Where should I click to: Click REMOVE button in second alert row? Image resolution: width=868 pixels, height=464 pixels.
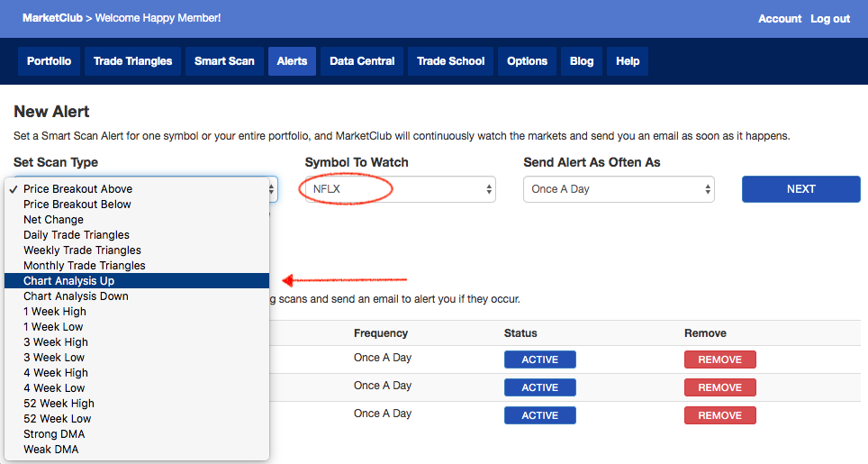pyautogui.click(x=719, y=387)
